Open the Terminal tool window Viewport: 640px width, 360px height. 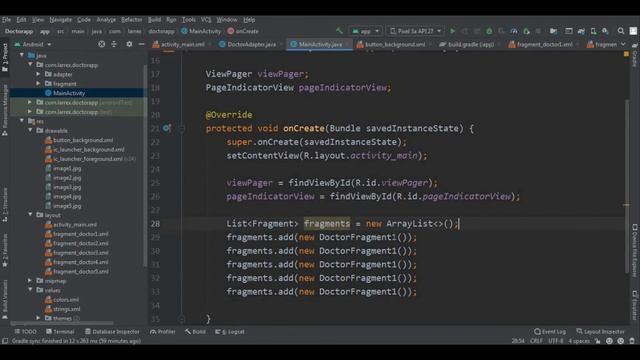60,331
